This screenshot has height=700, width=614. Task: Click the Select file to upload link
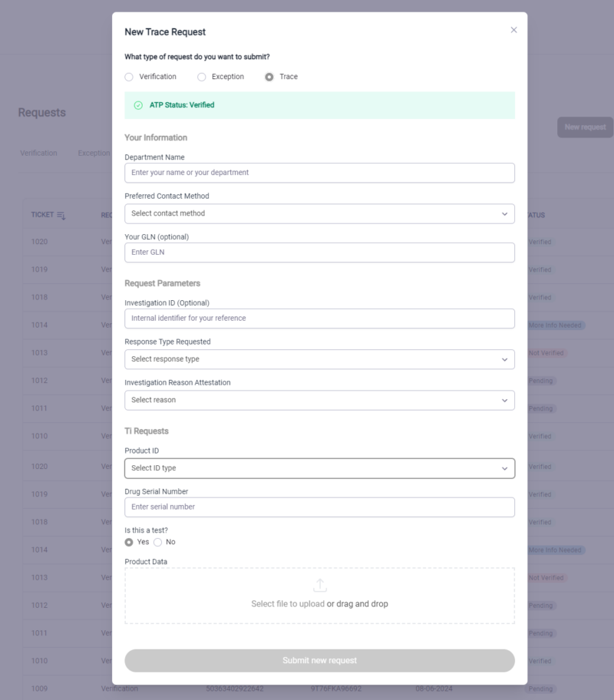(x=288, y=604)
